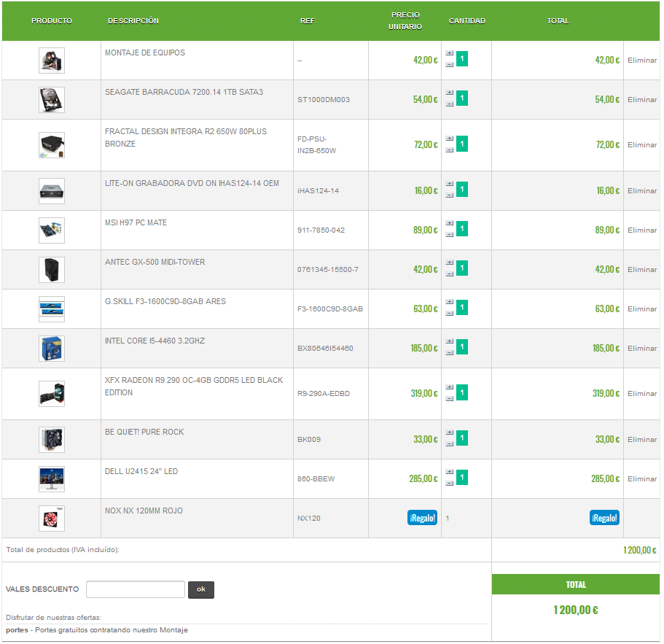Open NOX NX 120MM red fan thumbnail

click(x=52, y=519)
